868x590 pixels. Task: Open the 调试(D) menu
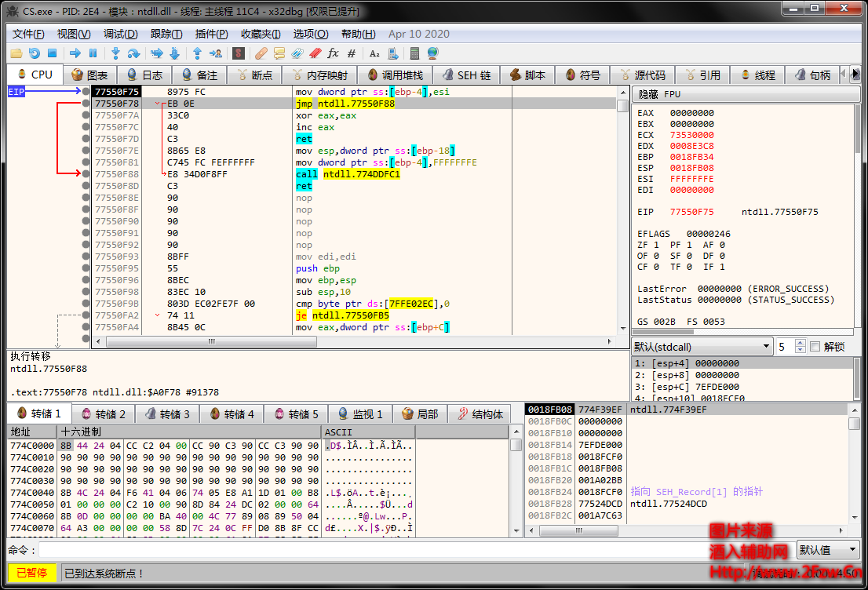pos(120,34)
